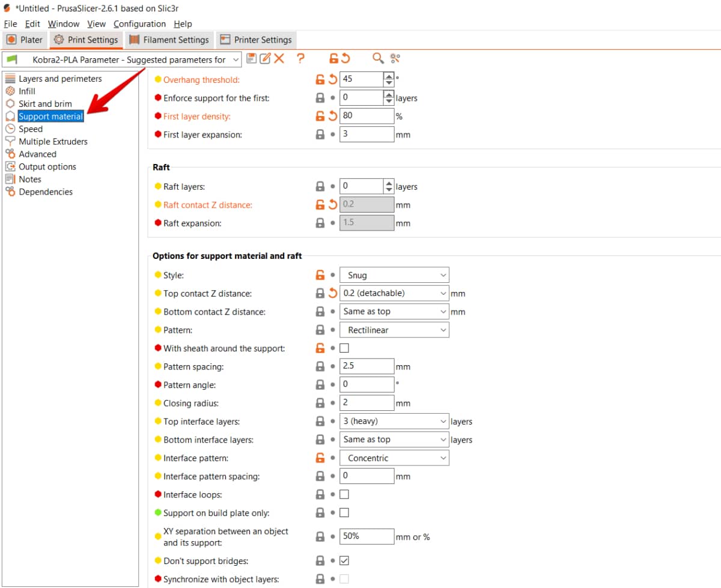Rename the preset with the pencil icon
721x588 pixels.
pos(265,58)
